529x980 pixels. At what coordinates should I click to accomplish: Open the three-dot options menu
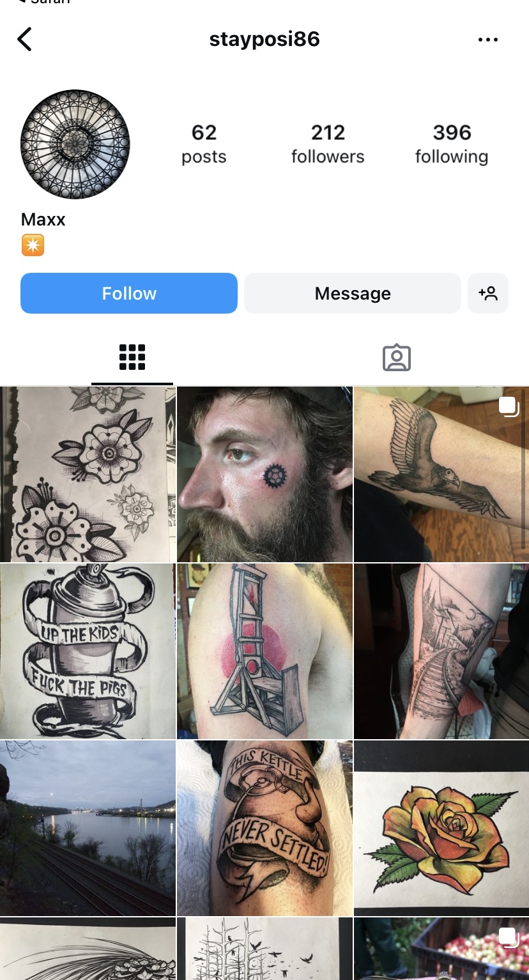488,40
